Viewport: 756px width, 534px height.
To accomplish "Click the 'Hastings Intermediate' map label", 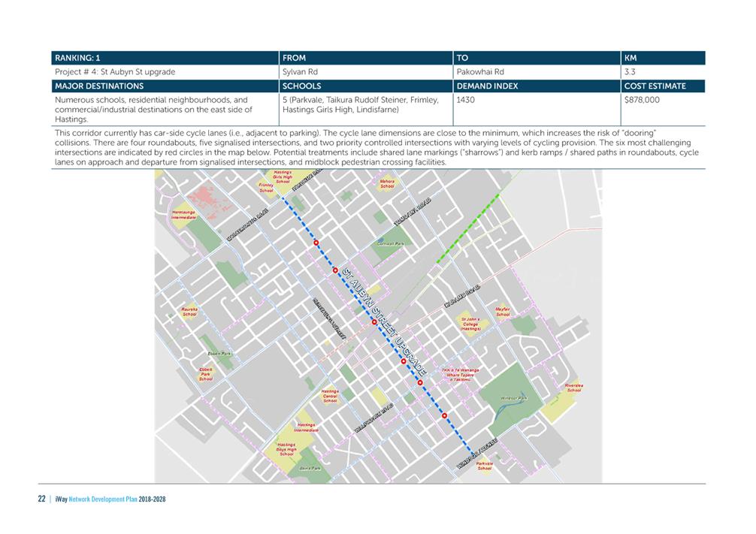I will (306, 427).
